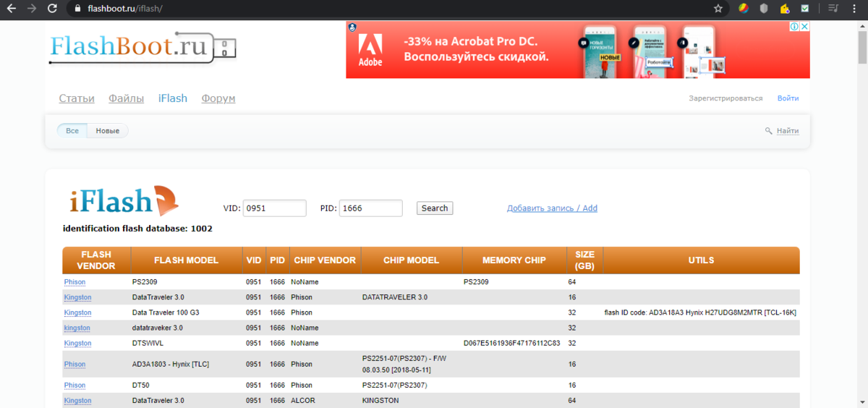
Task: Open the Файлы section
Action: [x=126, y=98]
